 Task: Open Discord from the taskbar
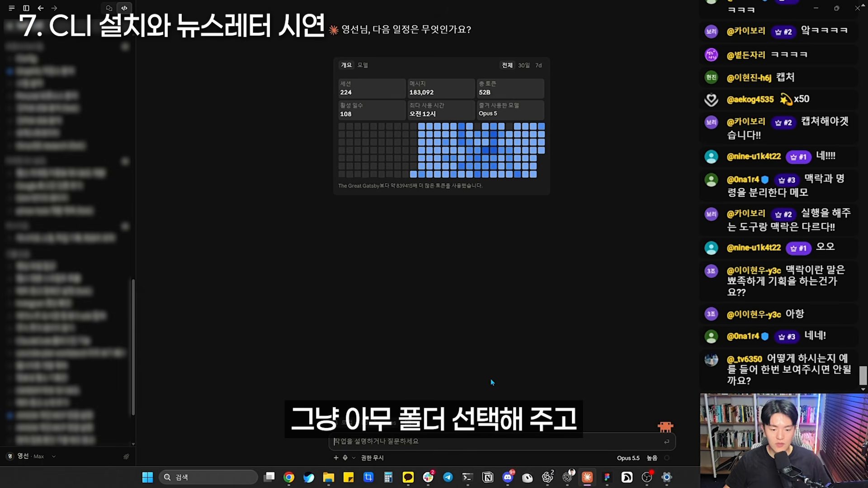(x=508, y=477)
